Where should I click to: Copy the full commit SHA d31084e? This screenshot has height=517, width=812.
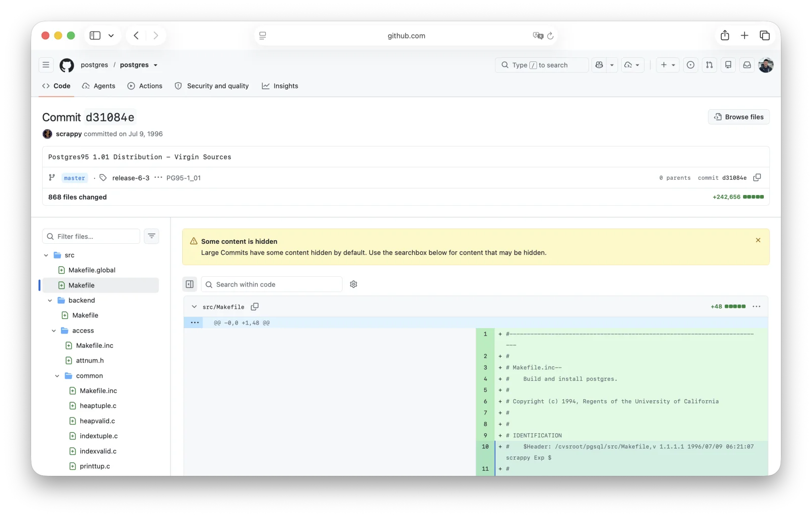(x=757, y=178)
